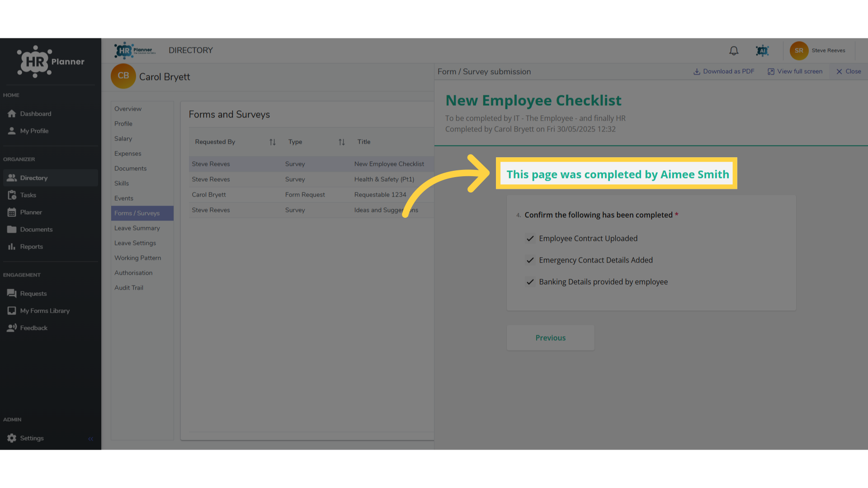
Task: Click the Previous button
Action: pyautogui.click(x=550, y=338)
